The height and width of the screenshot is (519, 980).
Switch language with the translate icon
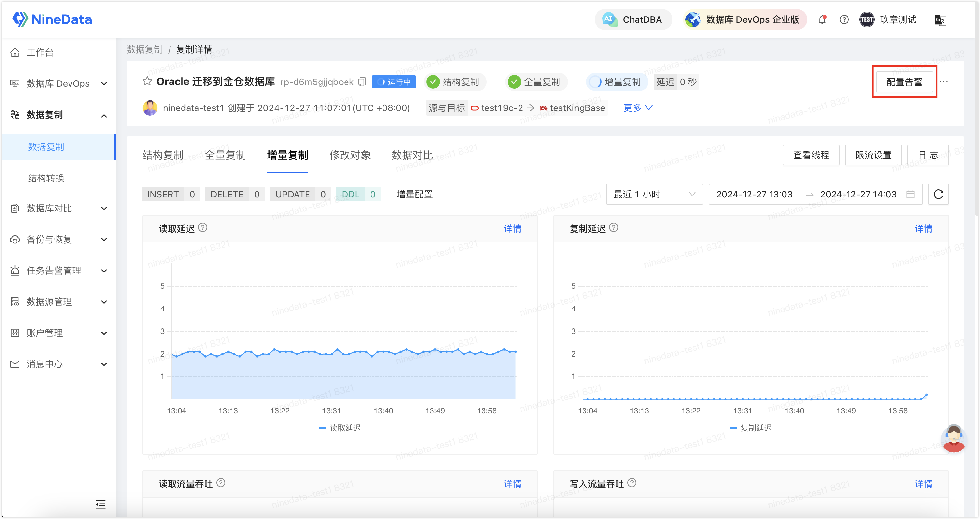pyautogui.click(x=940, y=20)
